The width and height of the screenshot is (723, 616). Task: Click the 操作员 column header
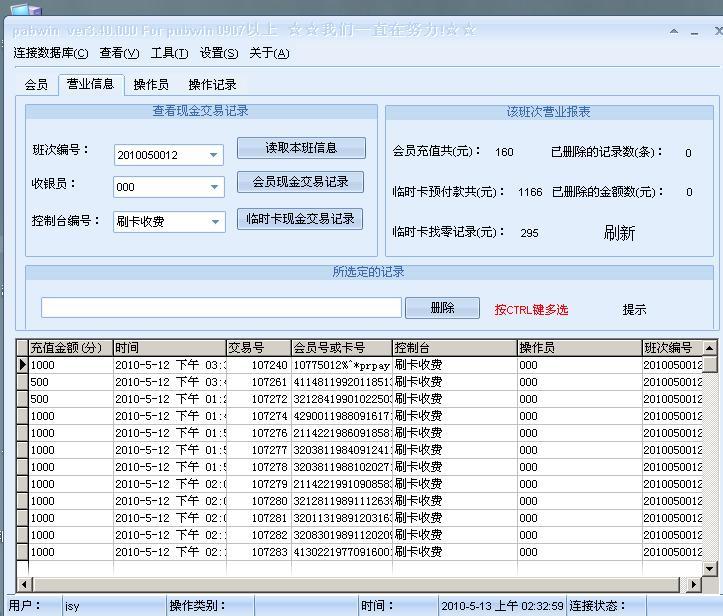point(580,348)
